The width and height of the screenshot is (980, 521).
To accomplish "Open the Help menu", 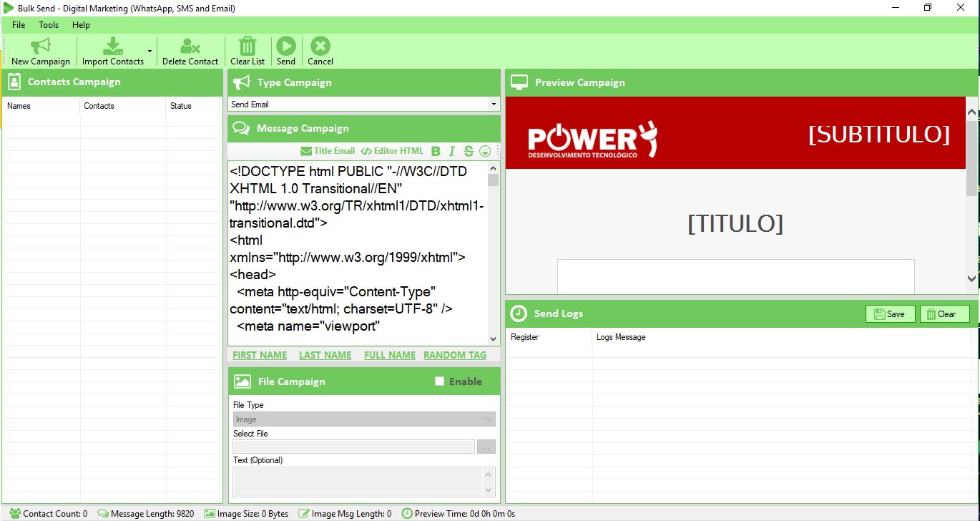I will [81, 25].
